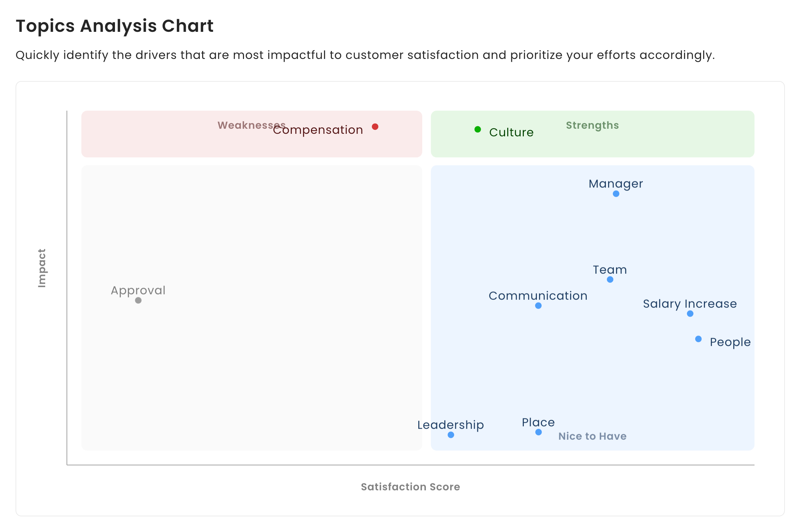Select the blue Team data point

[x=610, y=280]
